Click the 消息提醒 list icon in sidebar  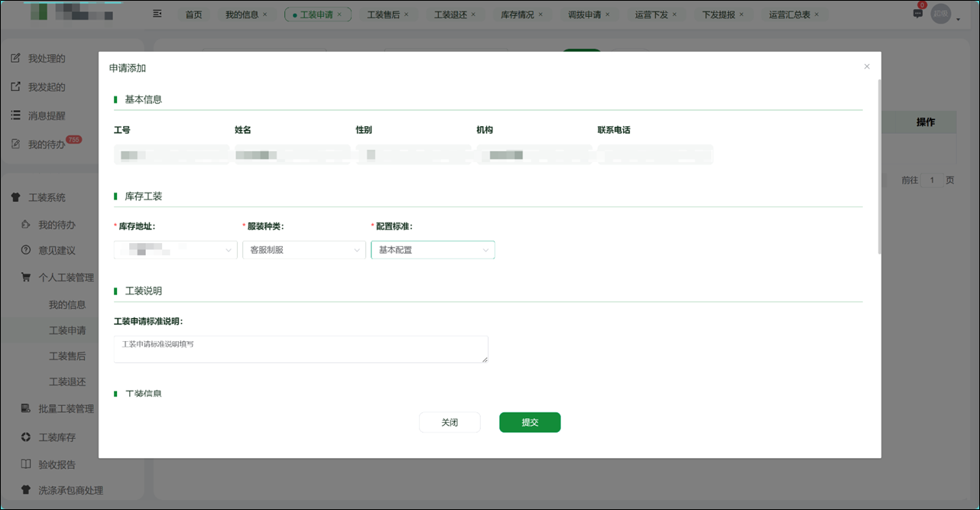(15, 115)
